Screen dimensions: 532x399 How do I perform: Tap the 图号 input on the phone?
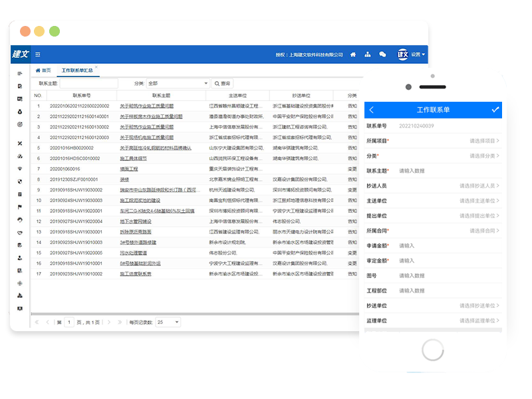coord(448,275)
